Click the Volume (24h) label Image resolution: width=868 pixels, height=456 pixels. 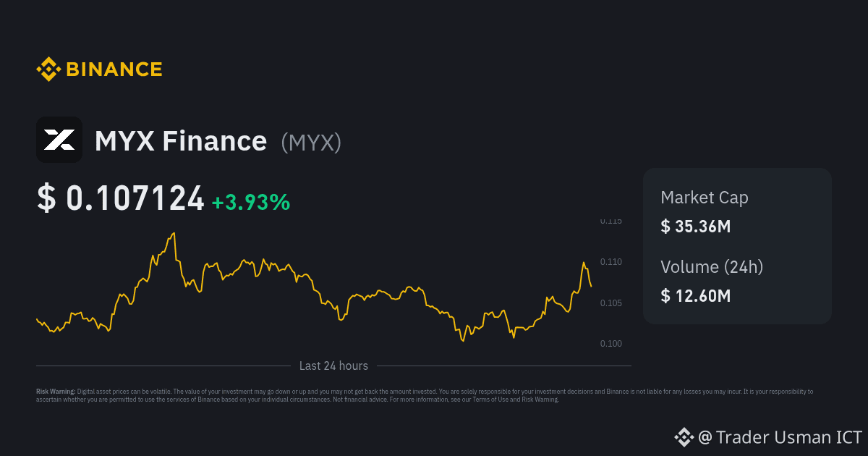[x=712, y=267]
